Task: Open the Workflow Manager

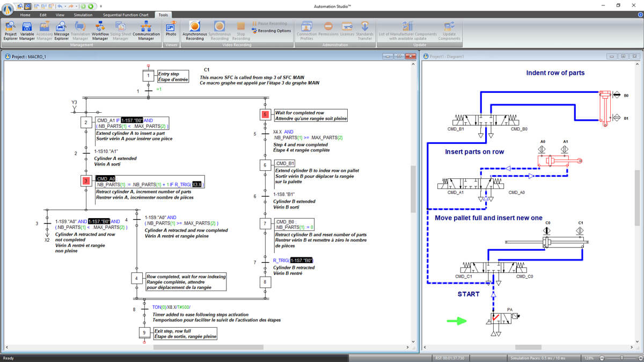Action: (100, 31)
